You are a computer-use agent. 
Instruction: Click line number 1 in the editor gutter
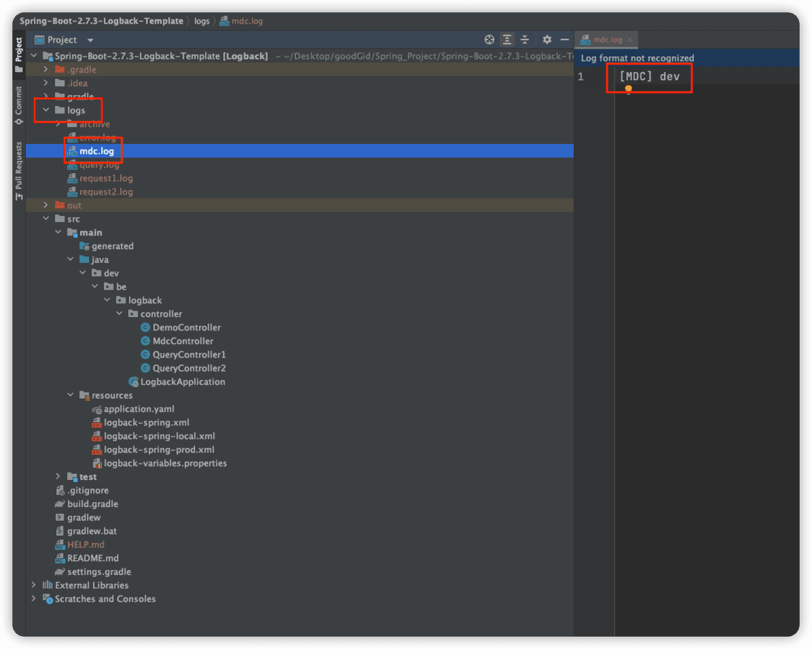[x=580, y=77]
